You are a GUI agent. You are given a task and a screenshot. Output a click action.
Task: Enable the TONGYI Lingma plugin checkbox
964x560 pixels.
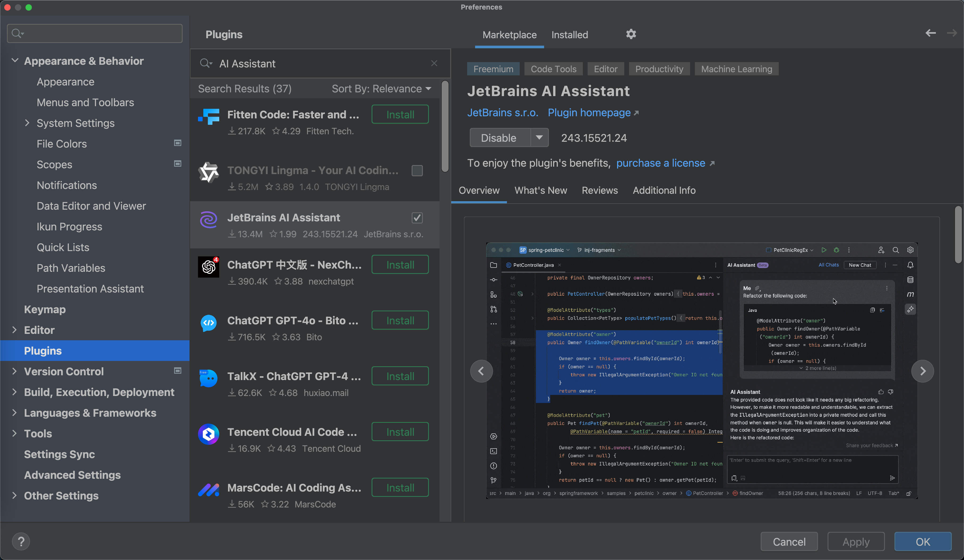click(417, 171)
